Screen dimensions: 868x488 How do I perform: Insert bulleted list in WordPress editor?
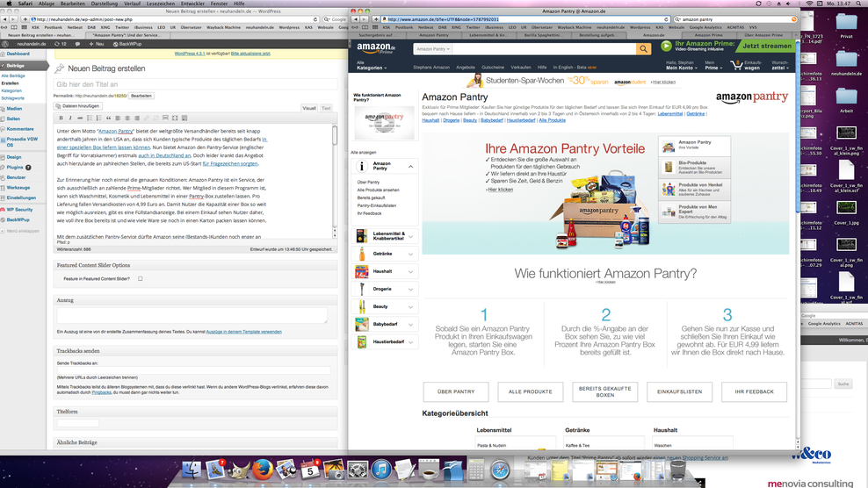tap(90, 118)
